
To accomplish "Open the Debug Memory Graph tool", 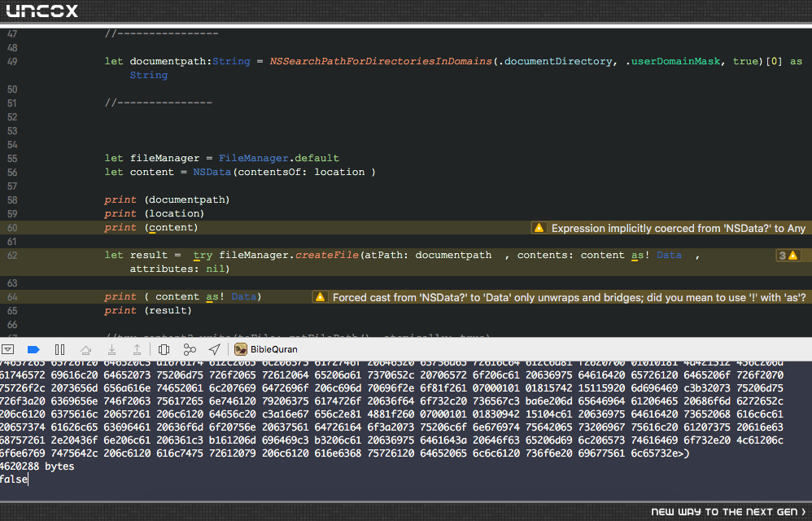I will 190,349.
